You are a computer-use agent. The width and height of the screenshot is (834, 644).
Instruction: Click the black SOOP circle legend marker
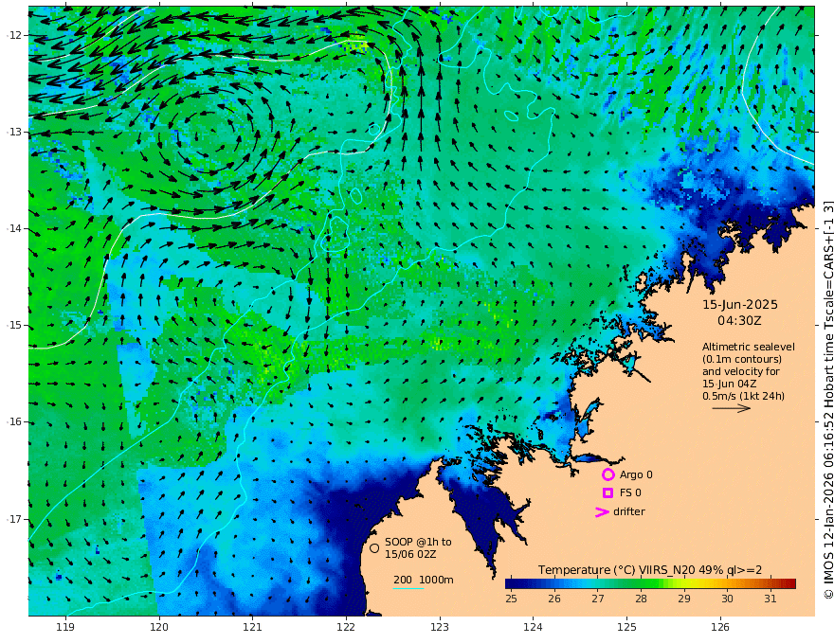pos(374,547)
